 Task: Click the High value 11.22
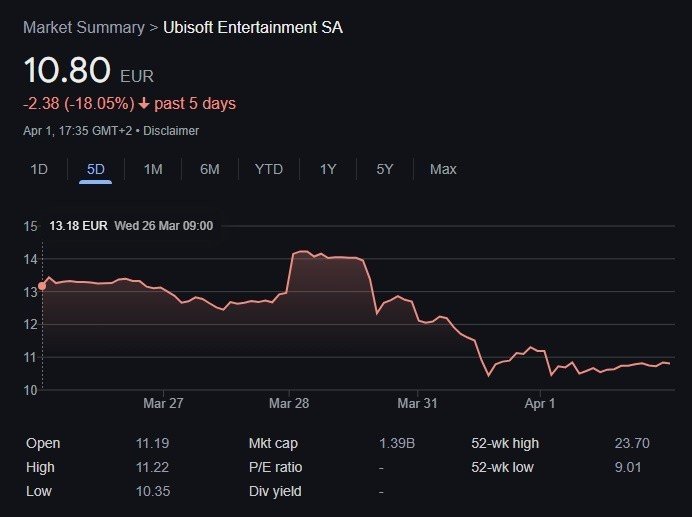click(152, 467)
